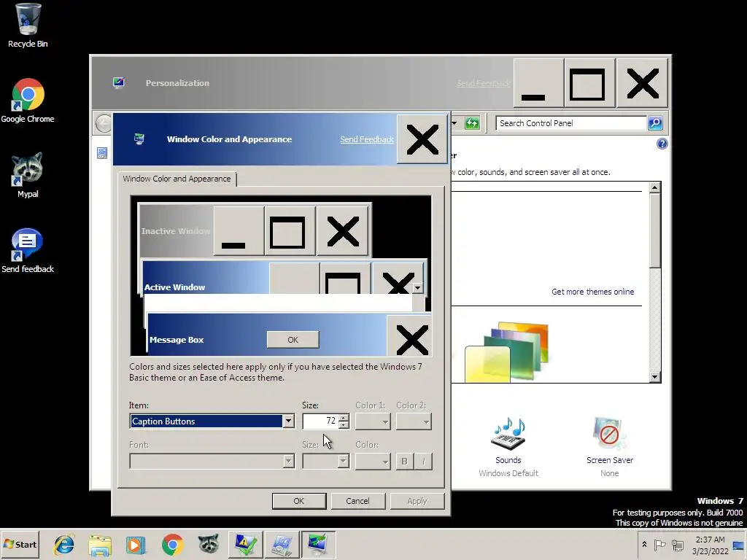Open Action Center flag tray icon
The image size is (747, 560).
[659, 545]
